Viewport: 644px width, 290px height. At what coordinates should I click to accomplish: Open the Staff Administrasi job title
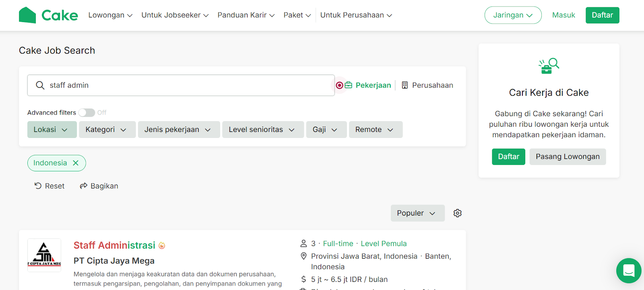coord(114,245)
